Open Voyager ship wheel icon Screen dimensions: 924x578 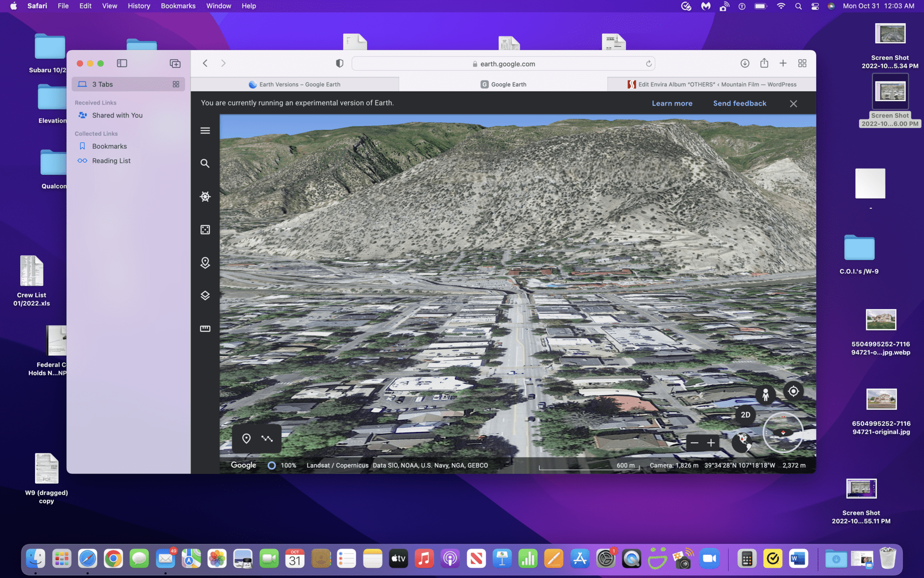point(205,197)
